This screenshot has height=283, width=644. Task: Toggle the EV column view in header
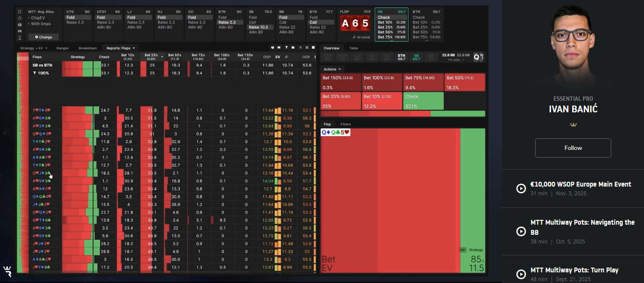(277, 57)
